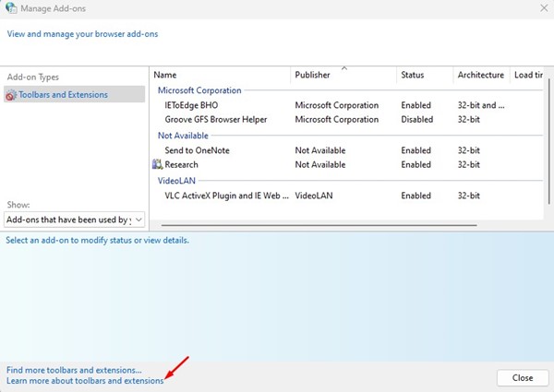Click the Research add-on icon
This screenshot has height=392, width=554.
[157, 165]
